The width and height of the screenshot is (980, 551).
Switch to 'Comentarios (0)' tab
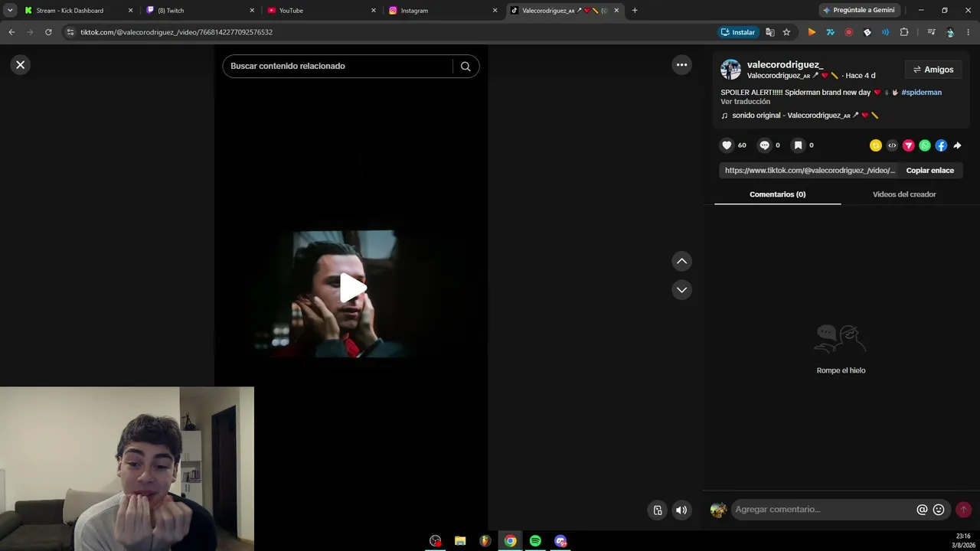pyautogui.click(x=778, y=194)
